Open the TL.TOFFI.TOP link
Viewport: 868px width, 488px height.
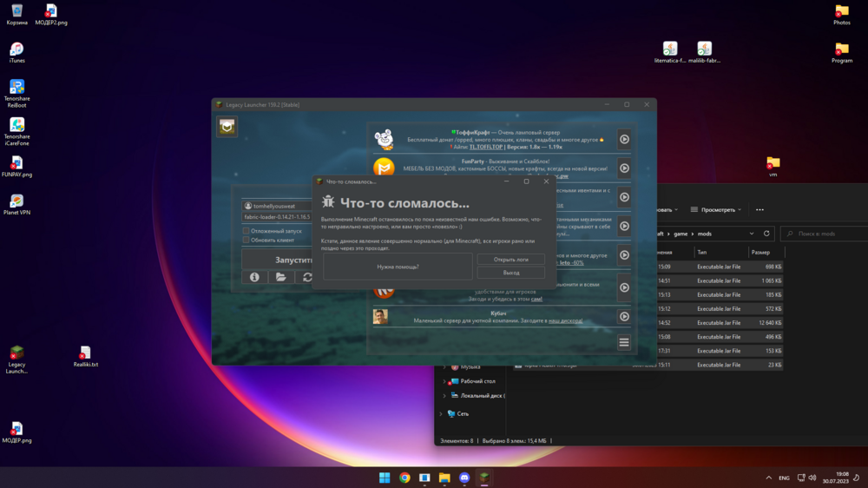(x=486, y=147)
